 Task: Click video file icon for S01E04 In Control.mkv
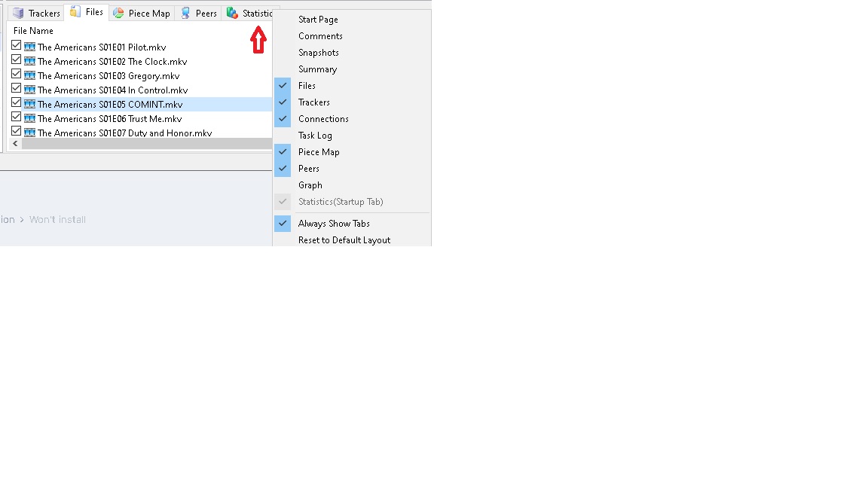pyautogui.click(x=30, y=90)
